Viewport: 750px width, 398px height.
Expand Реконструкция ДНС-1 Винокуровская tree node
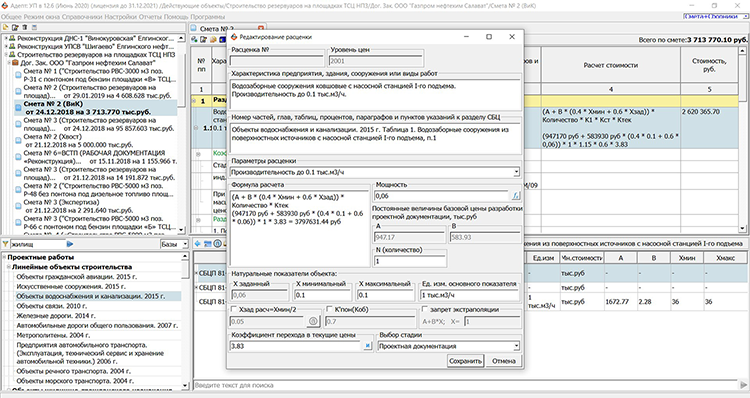click(6, 38)
